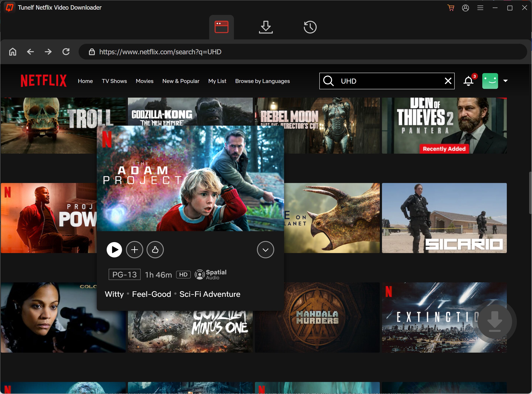532x394 pixels.
Task: Click the Netflix logo
Action: 44,81
